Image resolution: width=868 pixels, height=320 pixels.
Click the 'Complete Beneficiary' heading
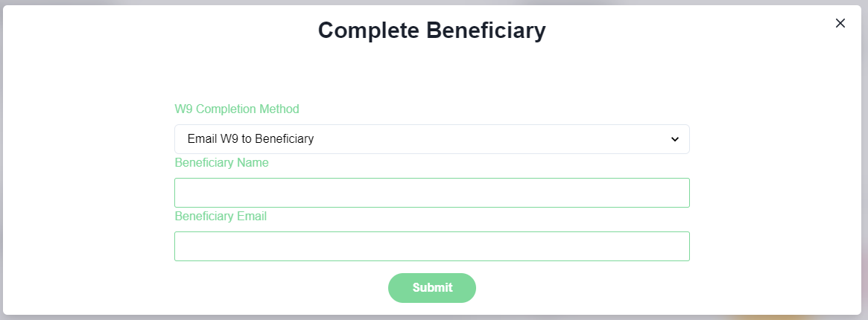(431, 31)
